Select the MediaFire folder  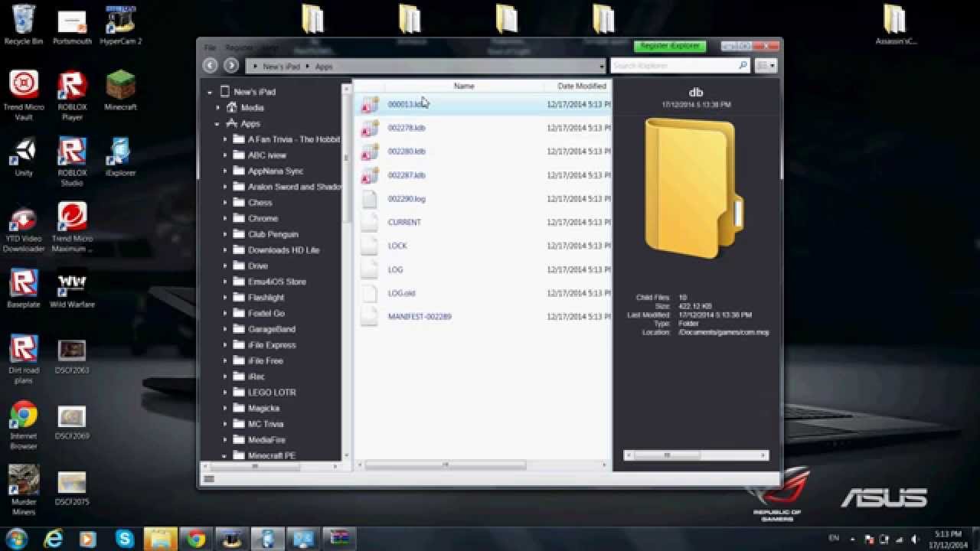click(x=266, y=439)
